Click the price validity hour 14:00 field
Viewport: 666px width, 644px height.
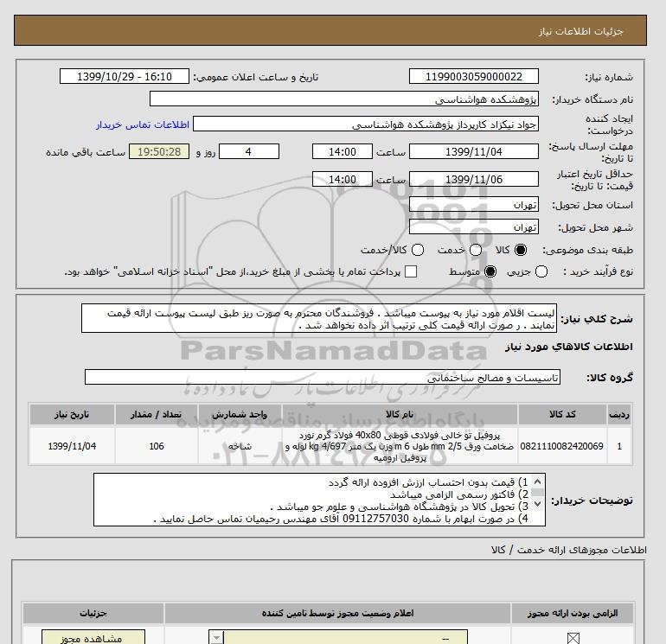tap(343, 179)
